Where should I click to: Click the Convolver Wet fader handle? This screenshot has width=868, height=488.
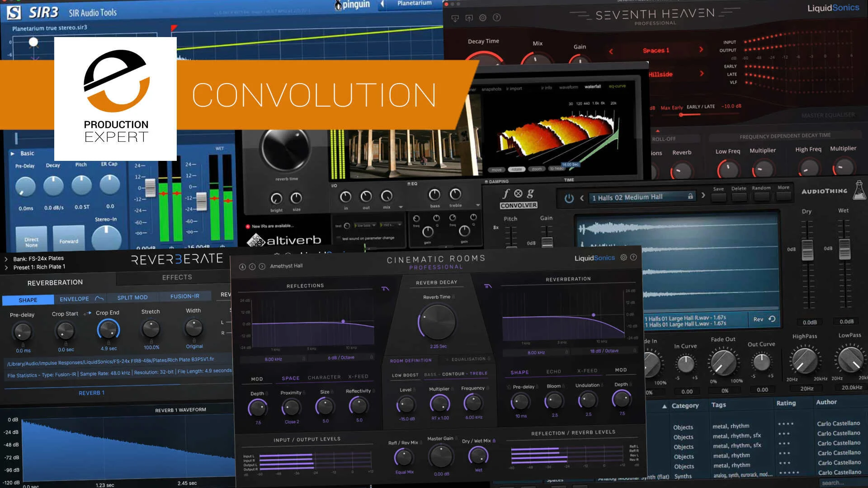[844, 249]
